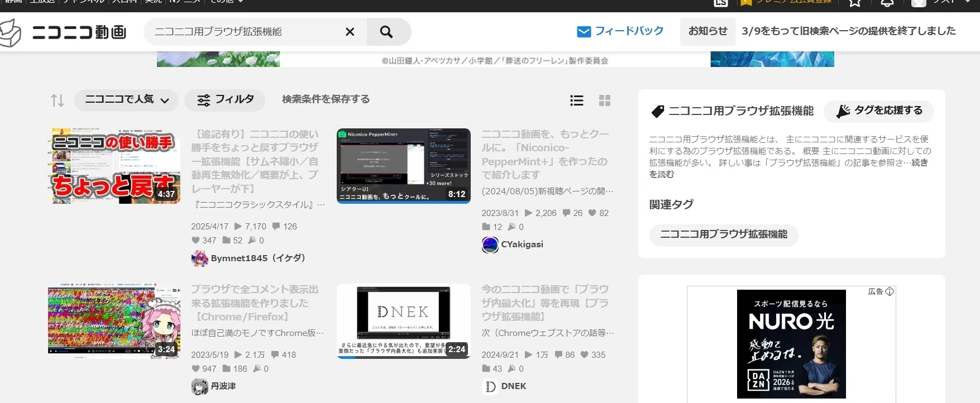Viewport: 980px width, 403px height.
Task: Click 検索条件を保存する to save the search
Action: click(x=326, y=99)
